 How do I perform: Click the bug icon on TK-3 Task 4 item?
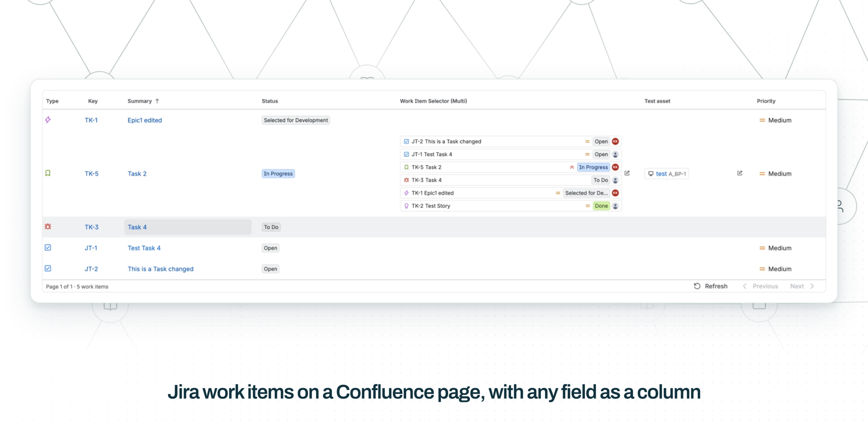click(x=406, y=180)
